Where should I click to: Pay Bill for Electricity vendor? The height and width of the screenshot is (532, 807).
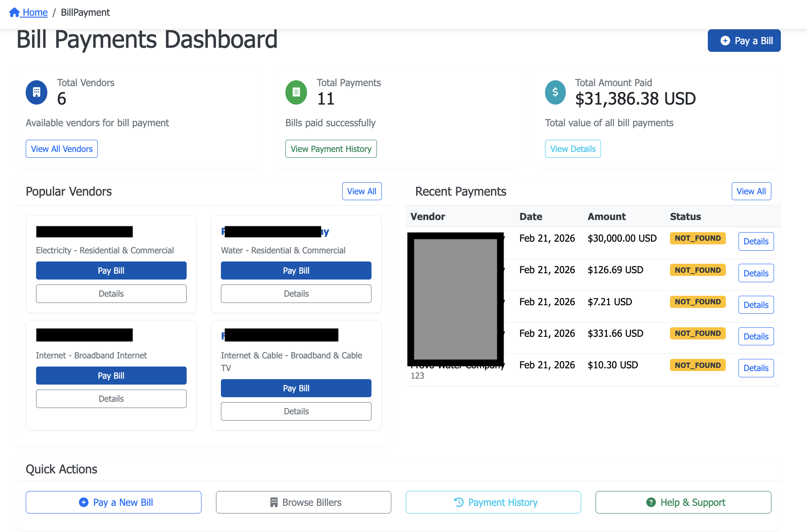(111, 271)
